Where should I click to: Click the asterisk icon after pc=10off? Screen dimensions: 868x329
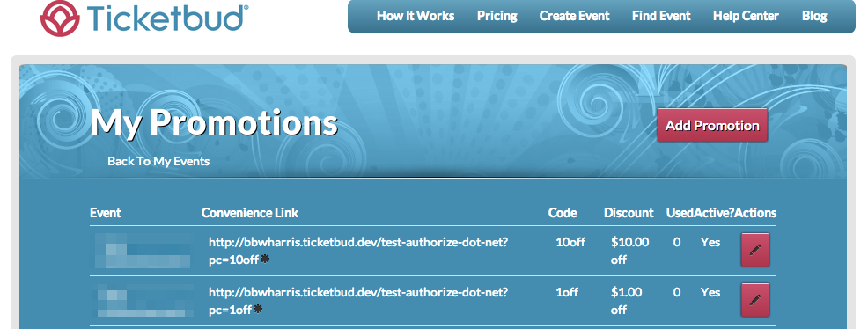pyautogui.click(x=265, y=259)
